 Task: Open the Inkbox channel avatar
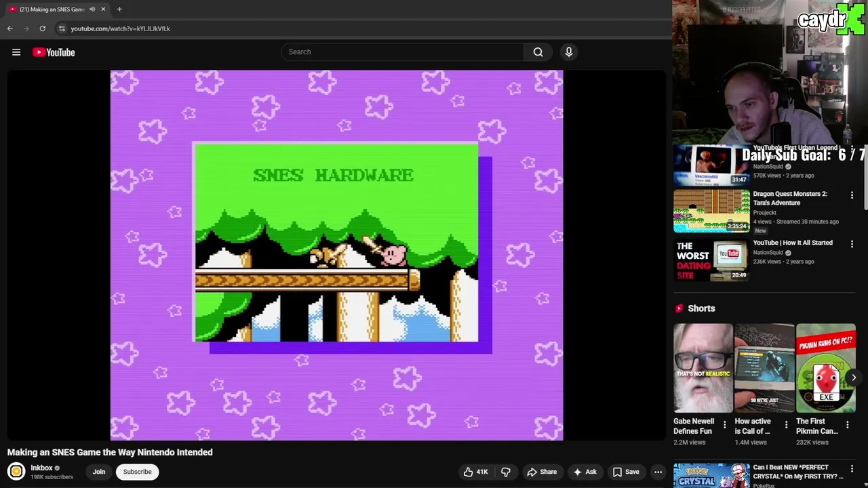16,471
